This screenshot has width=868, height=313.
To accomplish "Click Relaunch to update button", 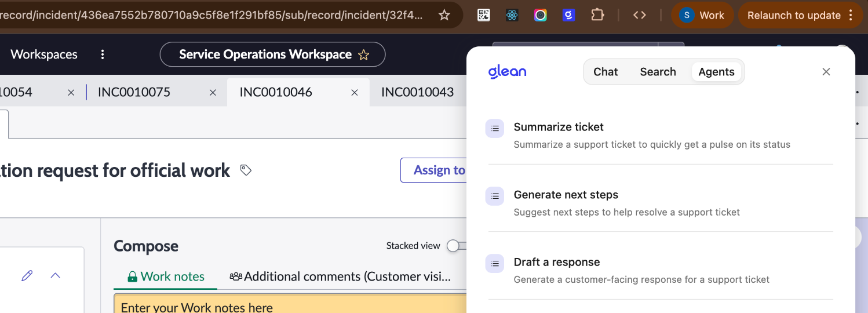I will (800, 16).
